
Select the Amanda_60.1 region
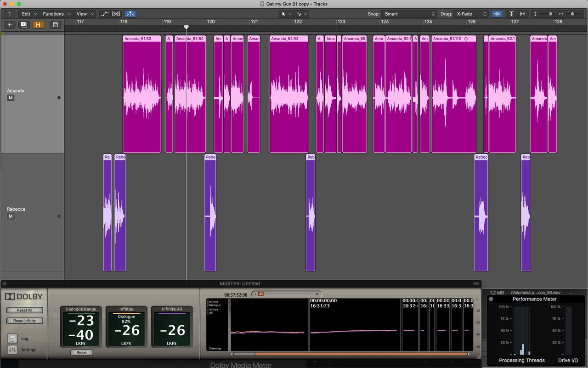399,94
